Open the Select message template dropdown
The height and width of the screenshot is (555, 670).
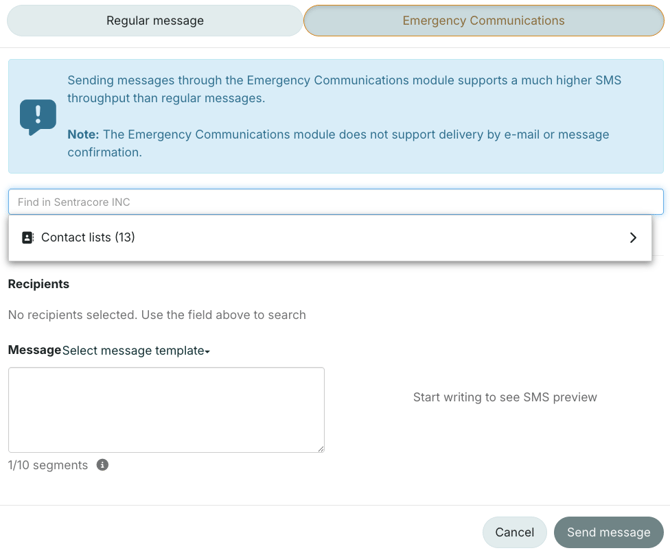[x=134, y=351]
